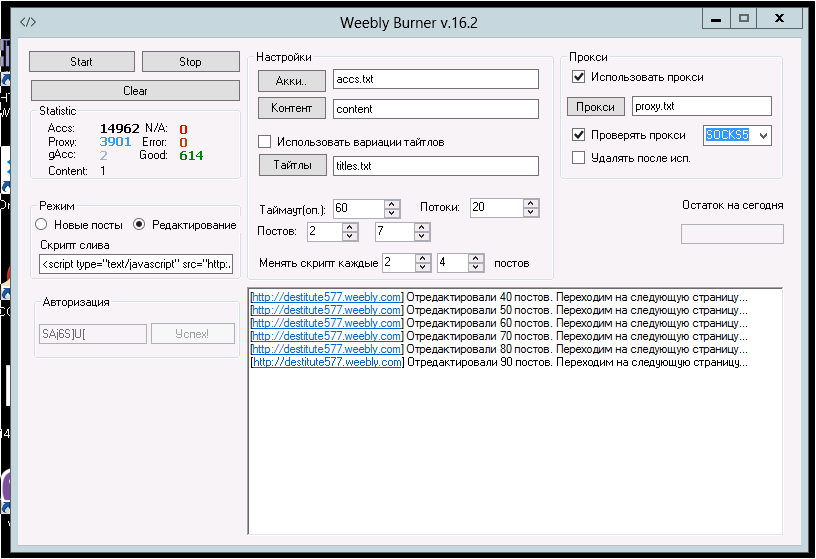The image size is (816, 559).
Task: Click the Accs count 14962
Action: click(120, 129)
